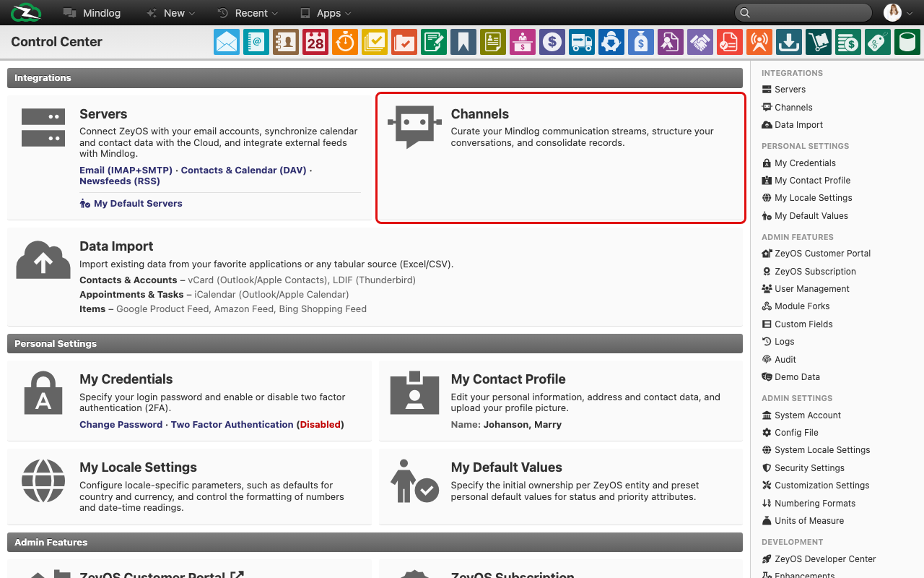Open the purple certificate contract icon
924x578 pixels.
tap(671, 42)
